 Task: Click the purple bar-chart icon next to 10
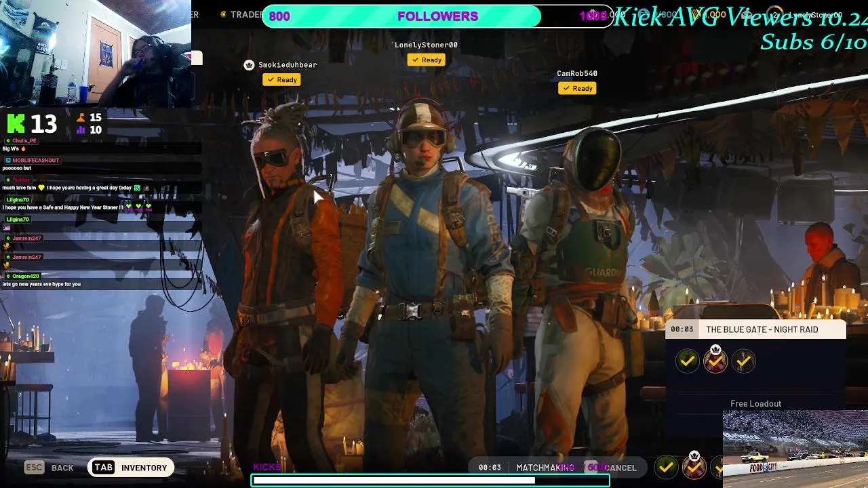click(81, 130)
